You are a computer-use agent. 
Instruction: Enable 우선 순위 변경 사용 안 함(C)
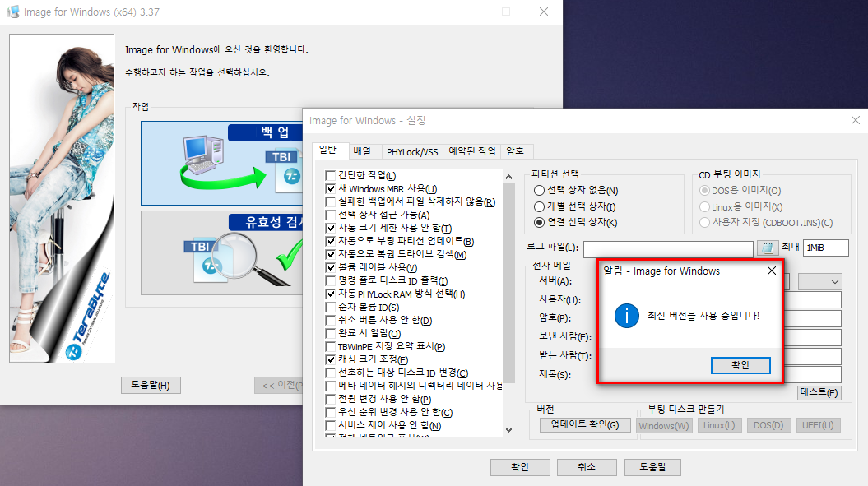point(331,412)
